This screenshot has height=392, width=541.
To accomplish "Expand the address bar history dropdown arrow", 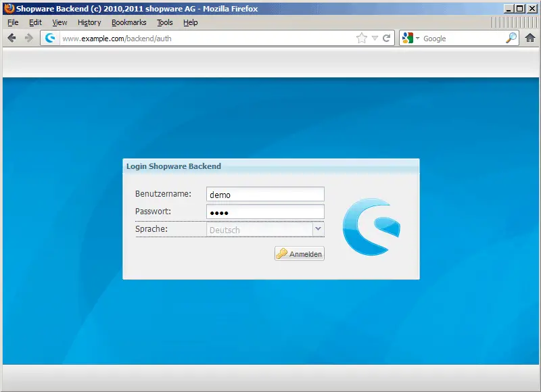I will (x=375, y=39).
